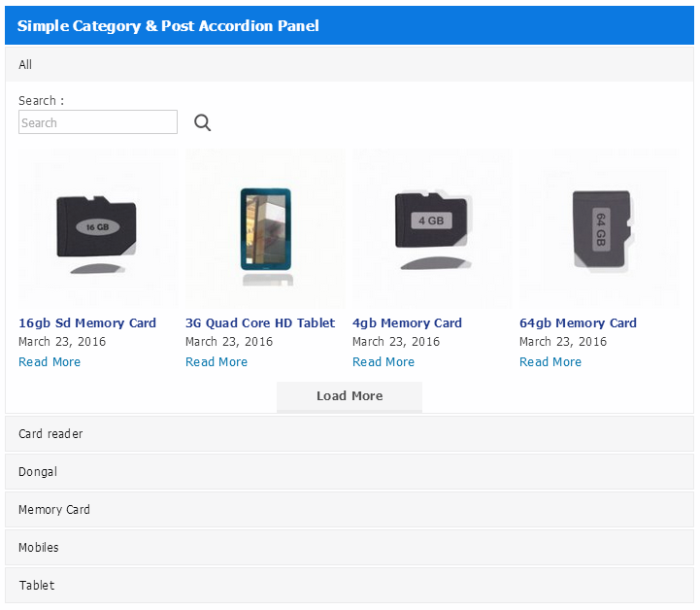The image size is (700, 610).
Task: Open the 16gb Sd Memory Card title link
Action: pyautogui.click(x=87, y=322)
